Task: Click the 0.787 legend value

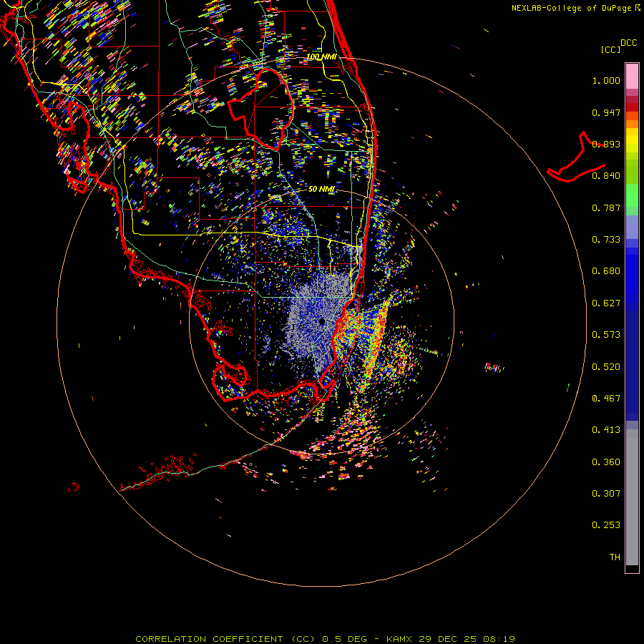Action: [606, 208]
